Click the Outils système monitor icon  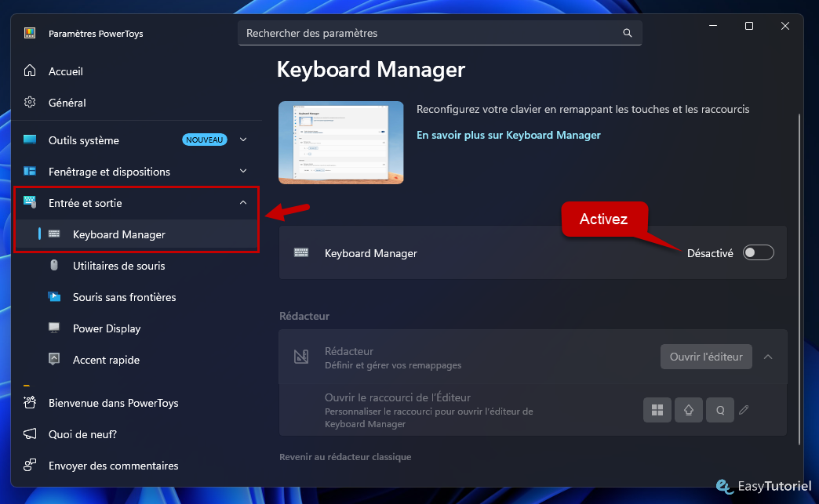[30, 140]
